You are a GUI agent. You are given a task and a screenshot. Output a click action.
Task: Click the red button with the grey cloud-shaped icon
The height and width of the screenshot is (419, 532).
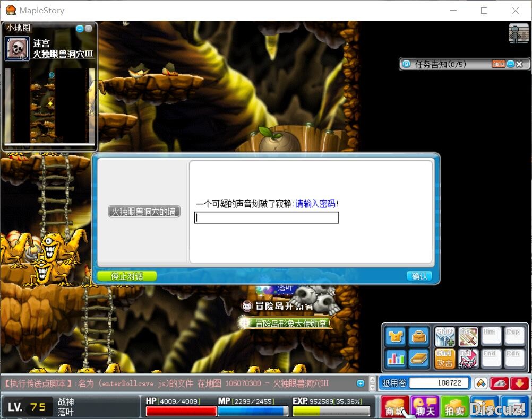[x=499, y=383]
